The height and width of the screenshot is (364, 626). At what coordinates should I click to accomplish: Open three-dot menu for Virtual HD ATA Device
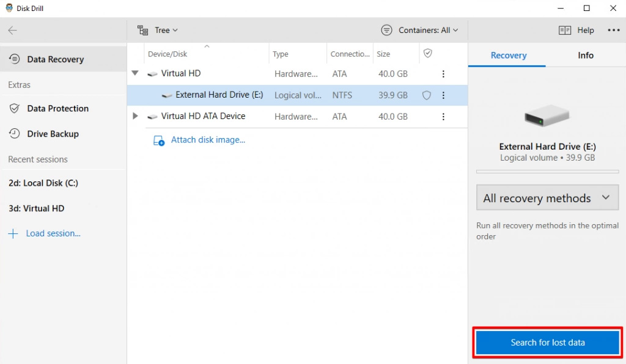pos(443,117)
